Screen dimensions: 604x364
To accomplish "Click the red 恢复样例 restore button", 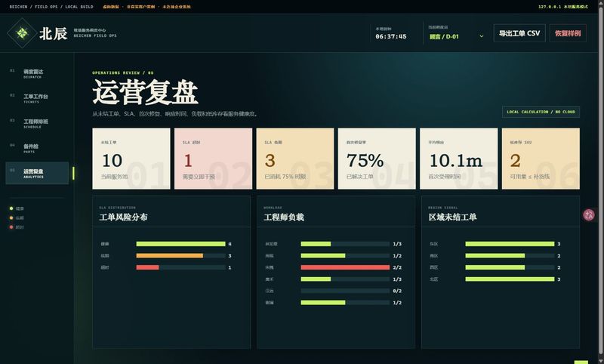I will (x=568, y=33).
